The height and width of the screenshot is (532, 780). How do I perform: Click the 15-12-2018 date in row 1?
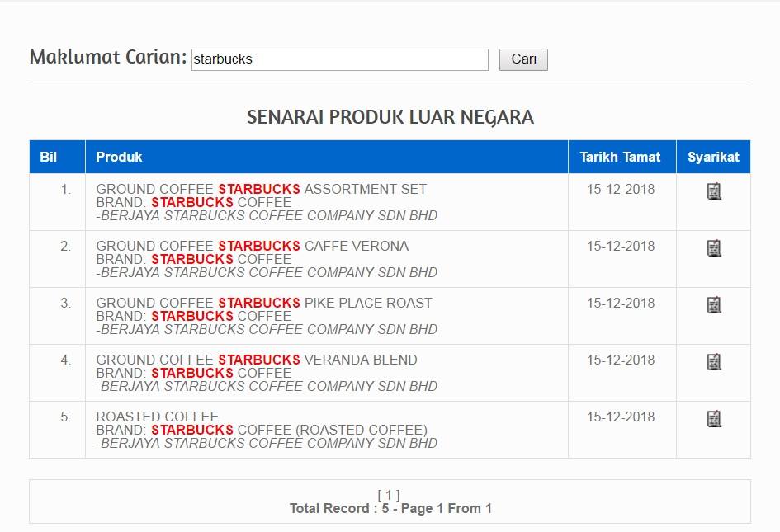(x=621, y=189)
